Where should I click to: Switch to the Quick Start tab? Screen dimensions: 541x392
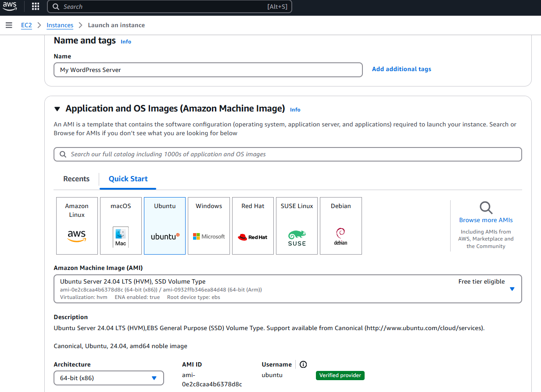128,179
